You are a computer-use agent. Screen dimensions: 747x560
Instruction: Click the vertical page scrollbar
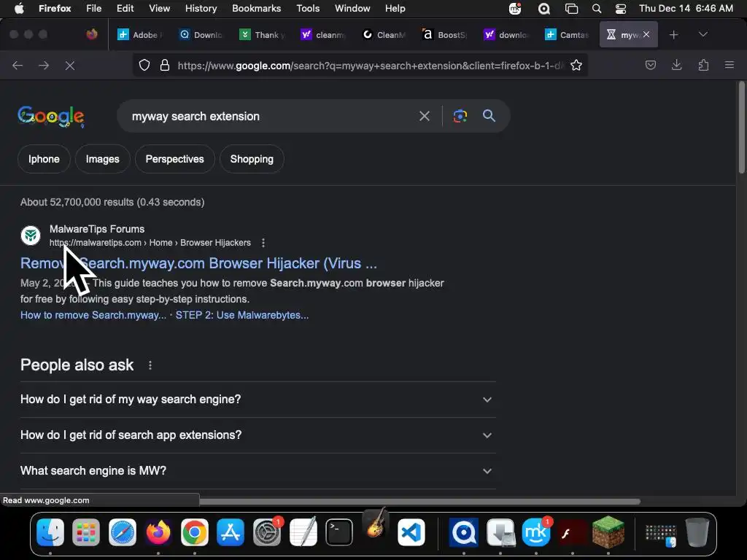click(741, 128)
